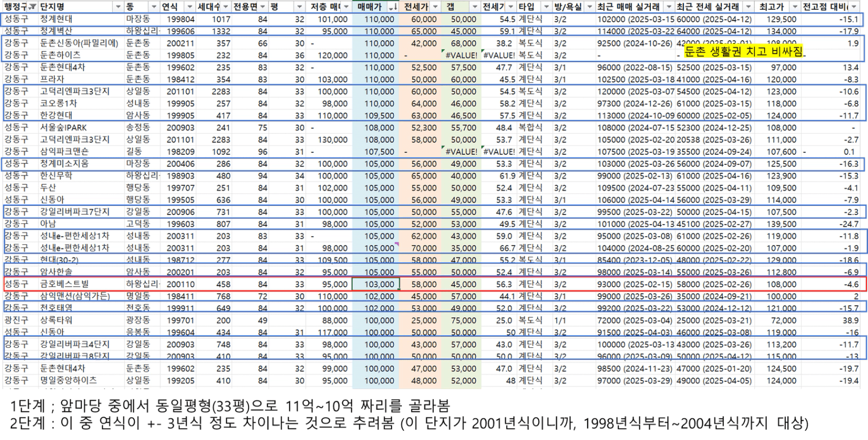Click the #VALUE! 갭 cell in 둔촌하이츠 row
Screen dimensions: 868x440
click(x=460, y=55)
